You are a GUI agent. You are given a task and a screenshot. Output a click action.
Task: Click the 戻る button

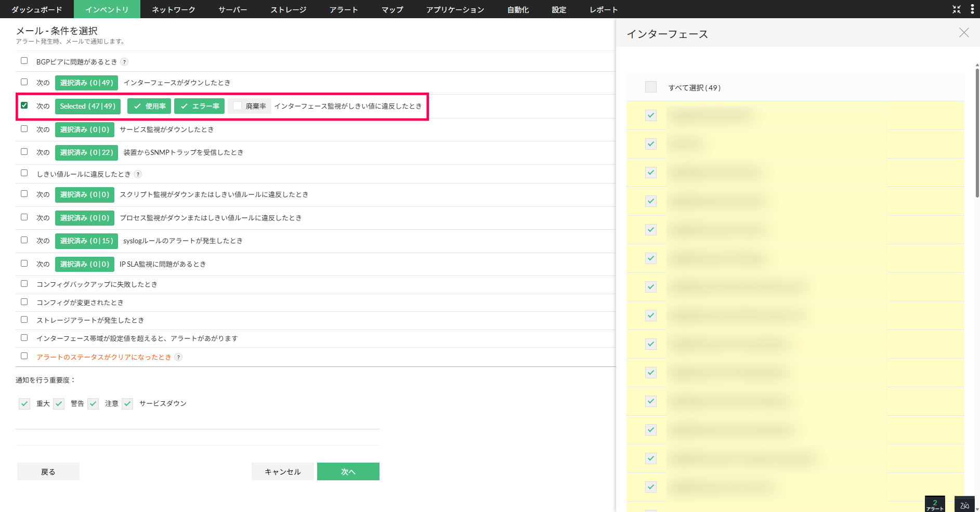(48, 471)
